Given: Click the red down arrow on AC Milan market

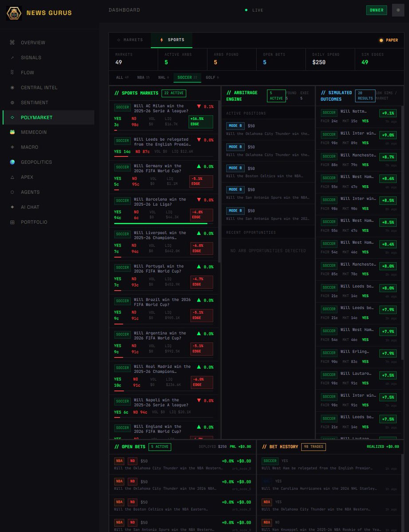Looking at the screenshot, I should click(x=198, y=106).
